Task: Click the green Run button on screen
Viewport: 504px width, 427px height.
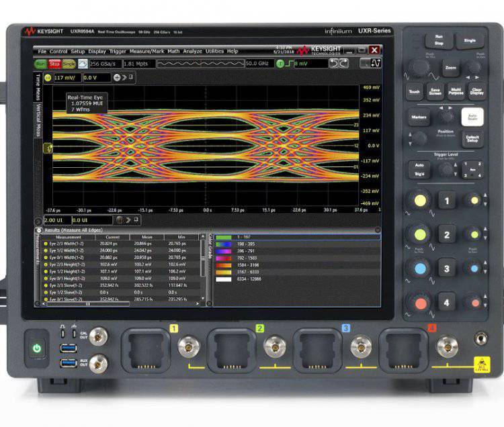Action: (x=40, y=64)
